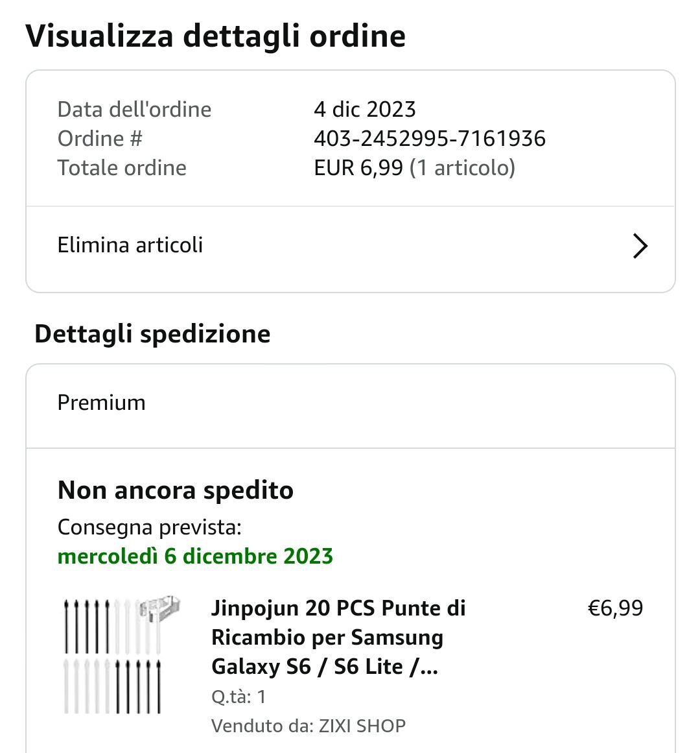700x753 pixels.
Task: Tap the Elimina articoli text
Action: (130, 245)
